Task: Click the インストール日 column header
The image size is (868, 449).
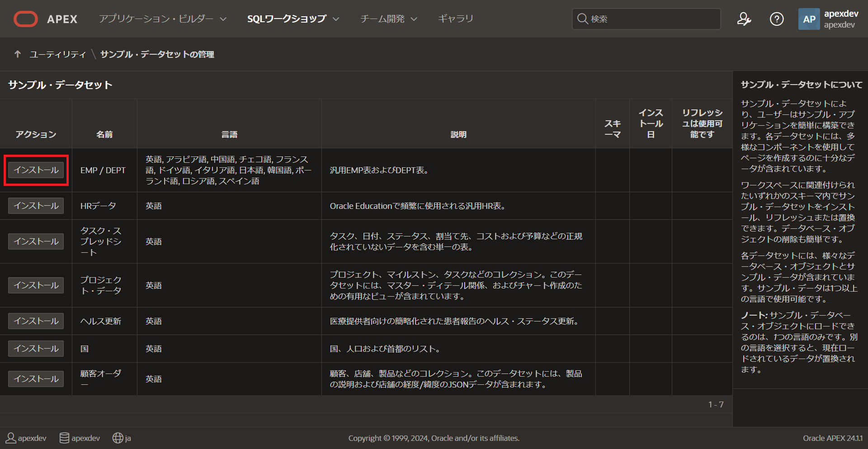Action: pos(651,123)
